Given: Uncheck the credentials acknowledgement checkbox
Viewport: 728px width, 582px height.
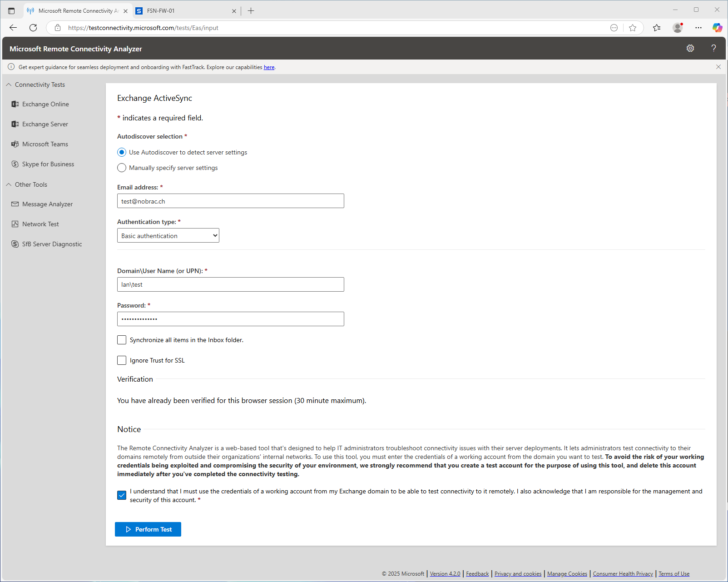Looking at the screenshot, I should click(x=122, y=495).
